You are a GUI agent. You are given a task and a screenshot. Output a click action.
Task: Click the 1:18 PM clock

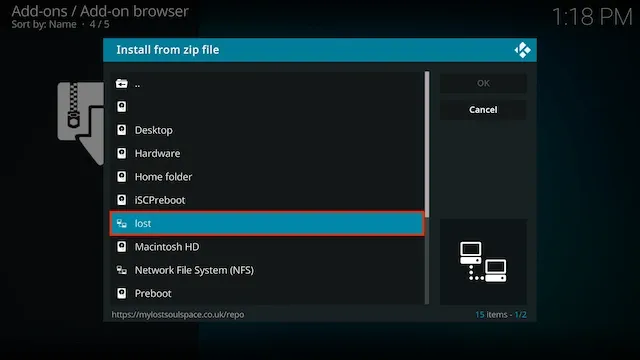click(592, 17)
